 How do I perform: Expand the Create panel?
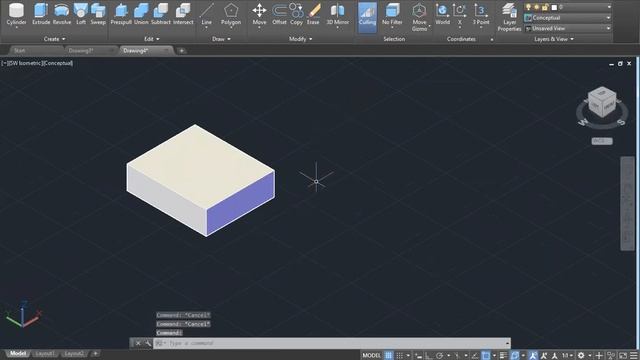tap(54, 39)
